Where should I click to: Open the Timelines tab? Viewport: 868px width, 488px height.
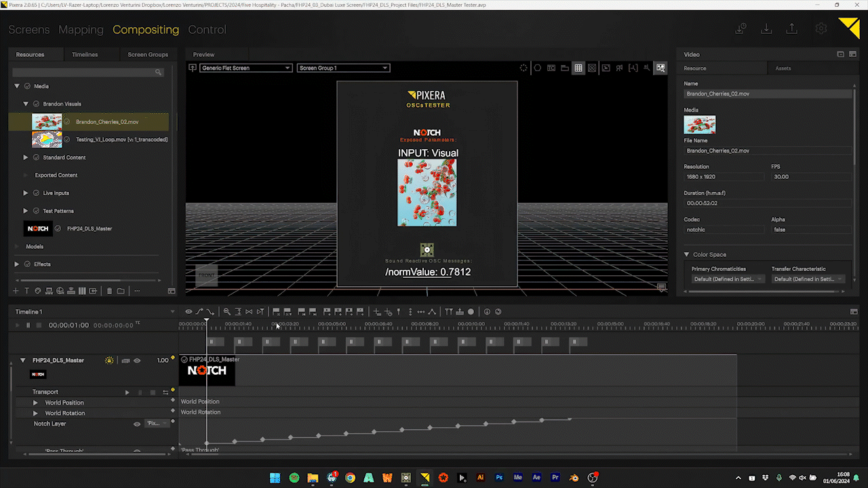85,54
